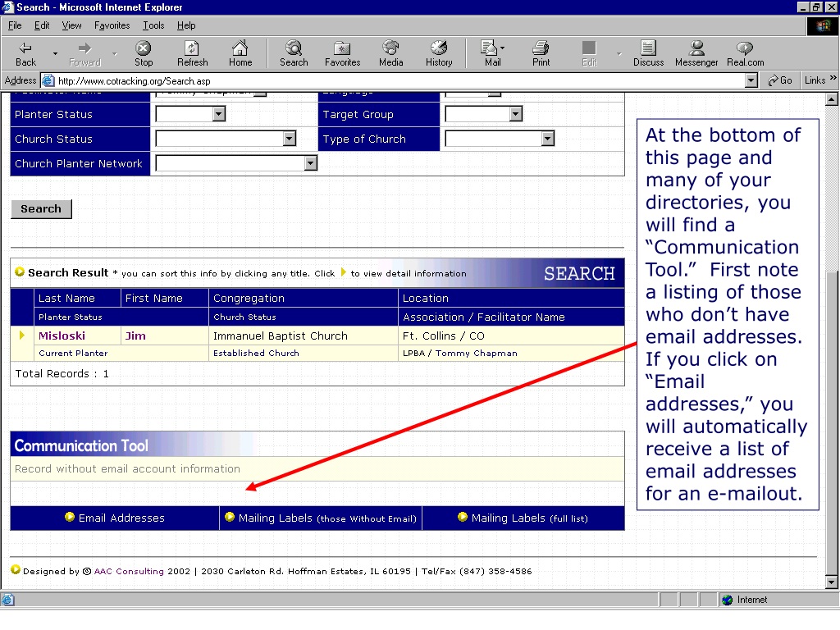This screenshot has width=840, height=630.
Task: Open the Favorites menu
Action: (x=112, y=25)
